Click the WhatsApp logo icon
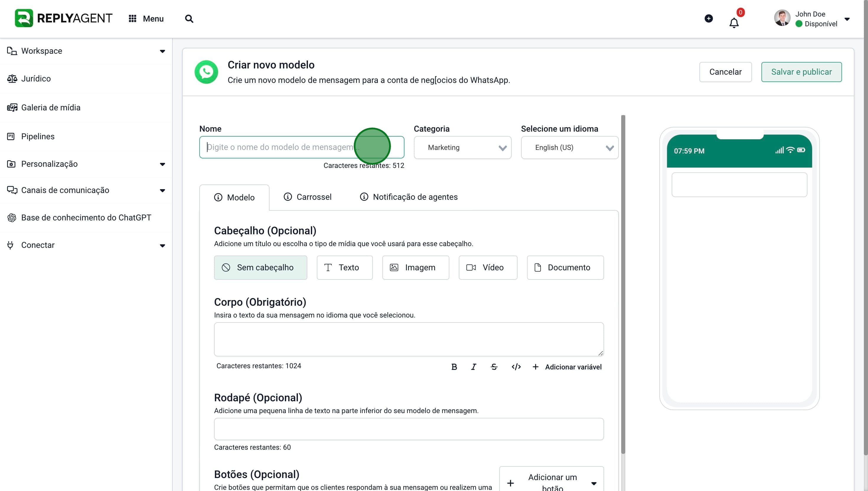This screenshot has height=491, width=868. click(206, 72)
